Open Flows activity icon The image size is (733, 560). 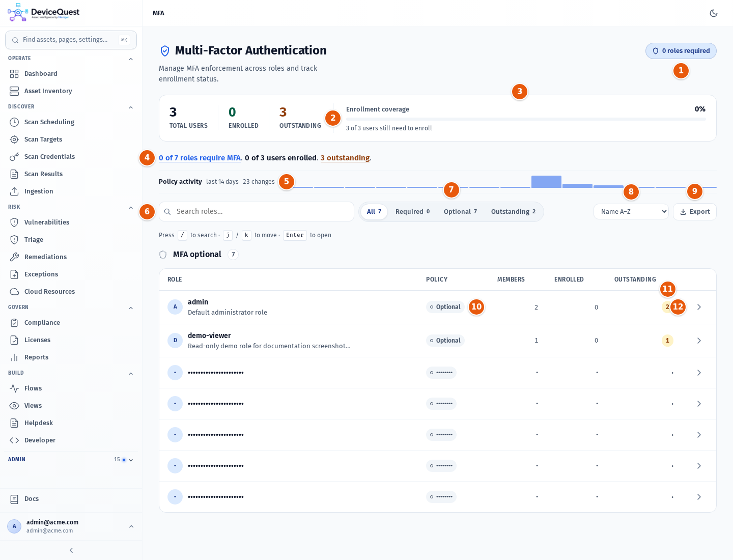14,388
